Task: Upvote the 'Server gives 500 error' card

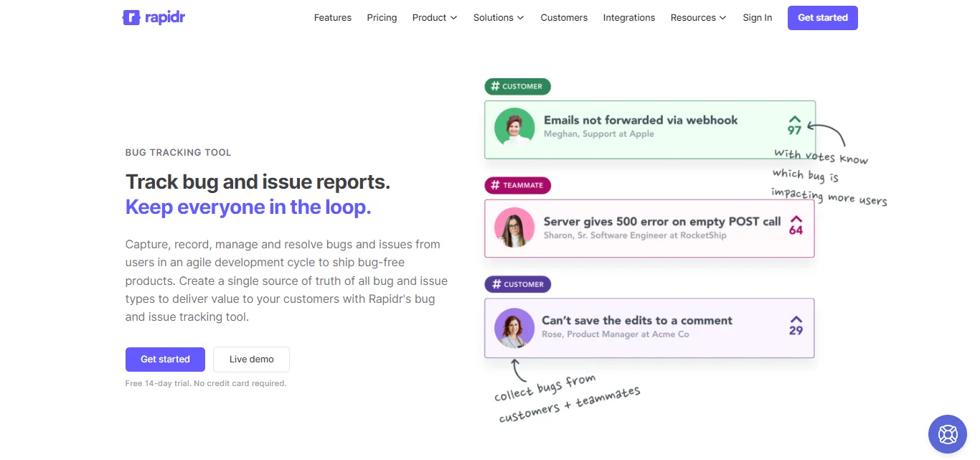Action: pos(796,219)
